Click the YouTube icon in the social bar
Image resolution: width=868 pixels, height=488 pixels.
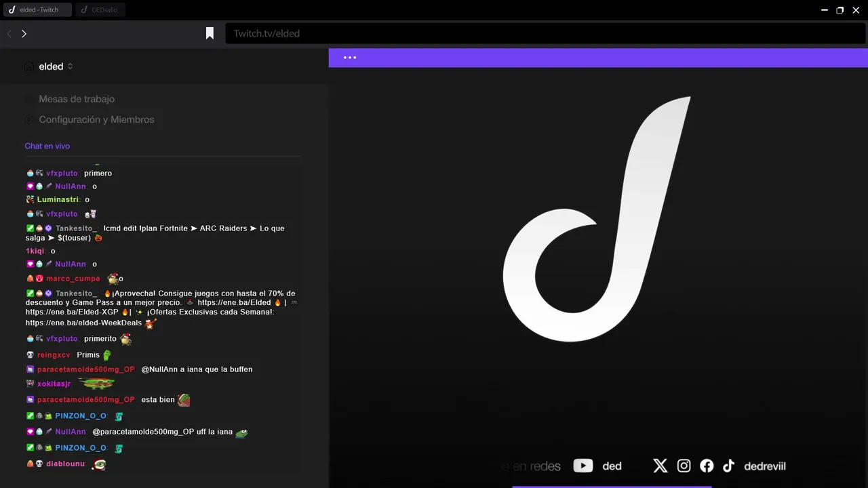pyautogui.click(x=583, y=466)
